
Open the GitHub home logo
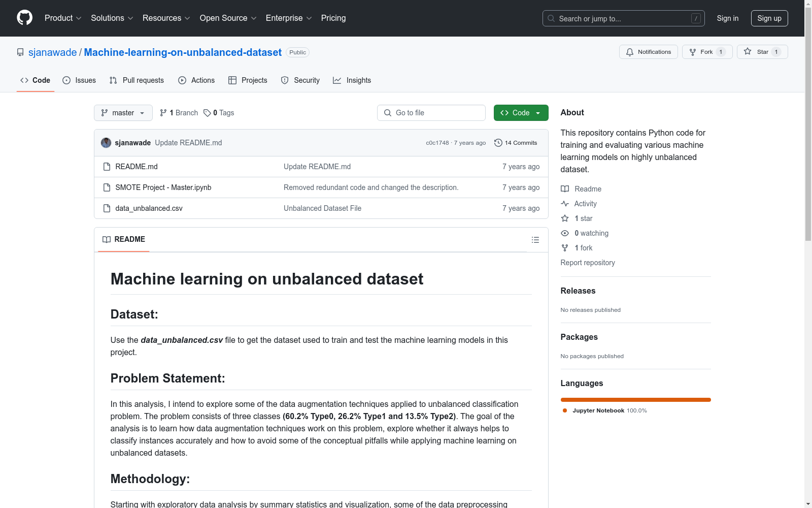(24, 18)
